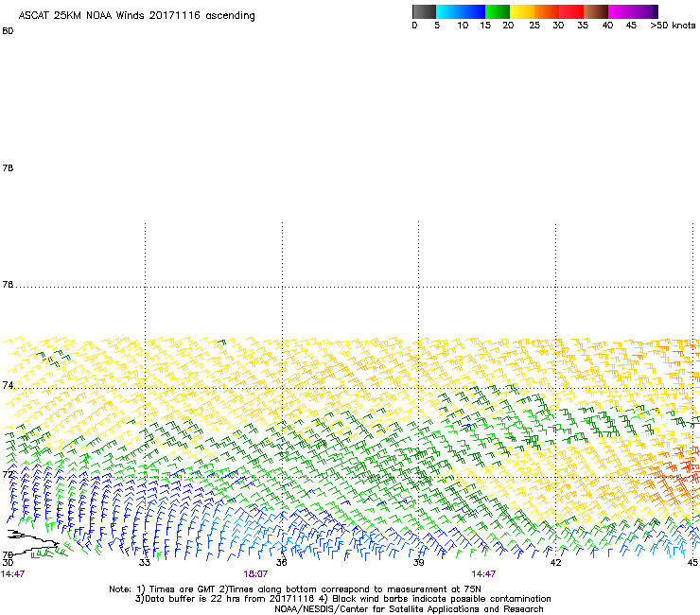Click the legend scale label '25'
Screen dimensions: 700x615
pos(534,26)
